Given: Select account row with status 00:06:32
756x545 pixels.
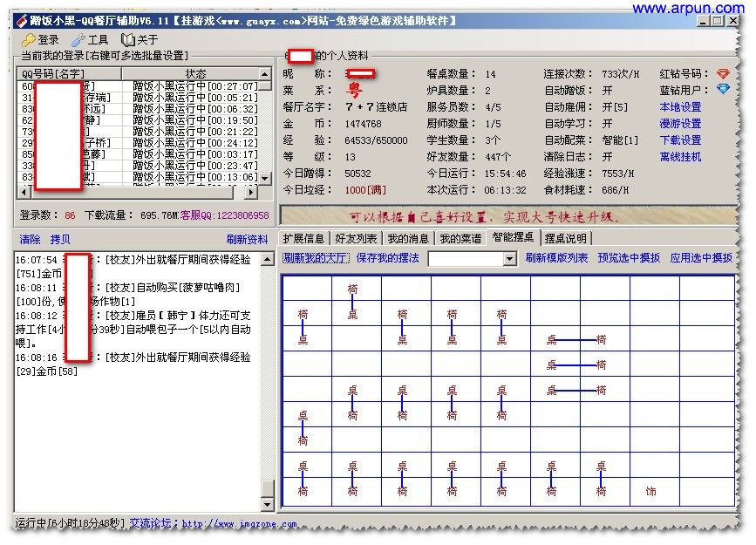Looking at the screenshot, I should 139,109.
